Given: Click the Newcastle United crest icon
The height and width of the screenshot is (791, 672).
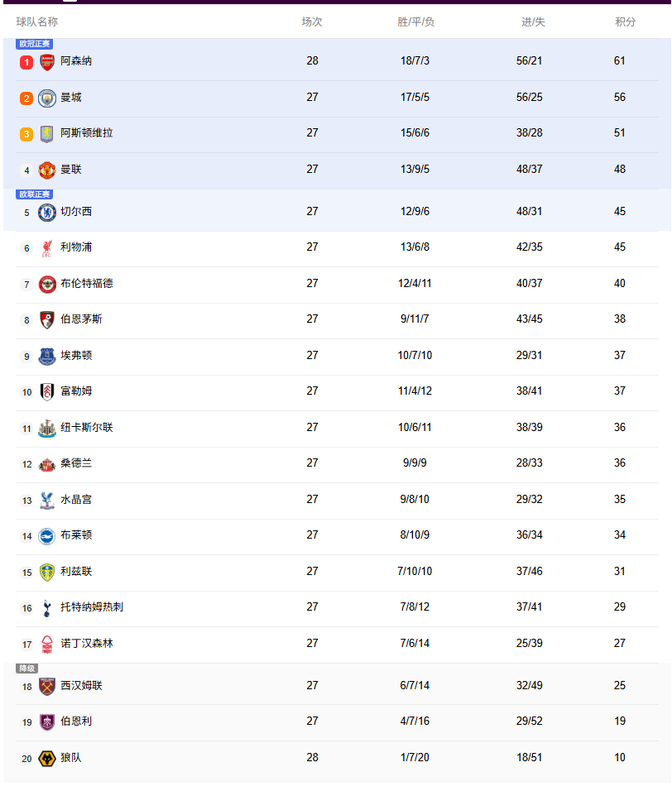Looking at the screenshot, I should click(47, 428).
